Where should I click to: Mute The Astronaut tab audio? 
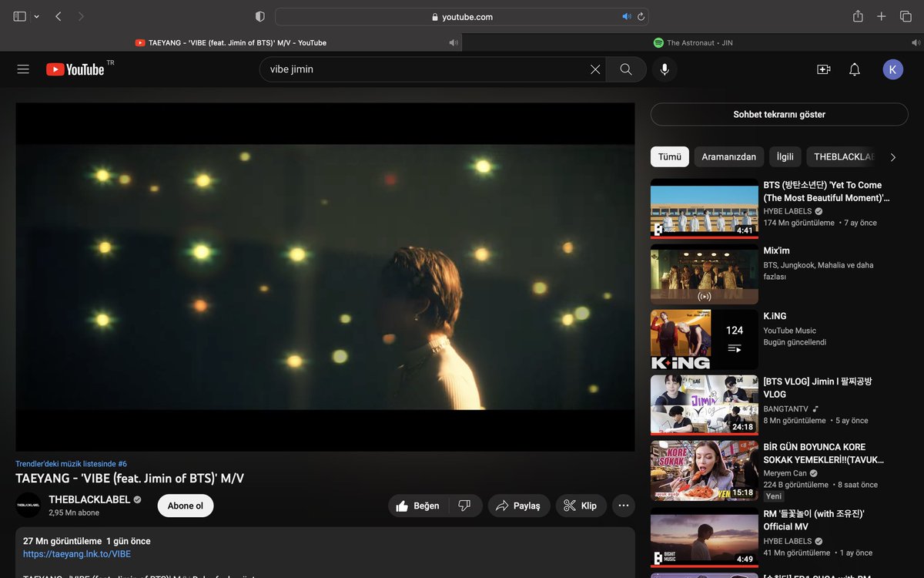pos(915,42)
